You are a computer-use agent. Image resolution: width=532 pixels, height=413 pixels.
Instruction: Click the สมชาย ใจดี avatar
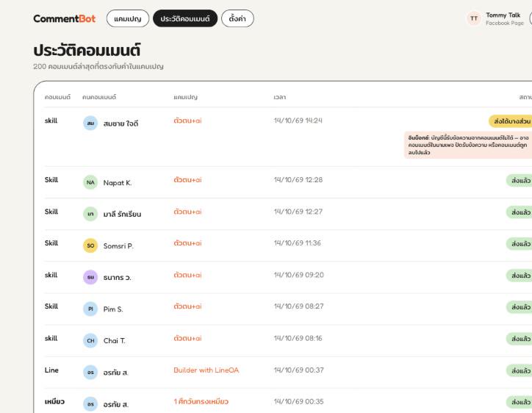point(90,123)
